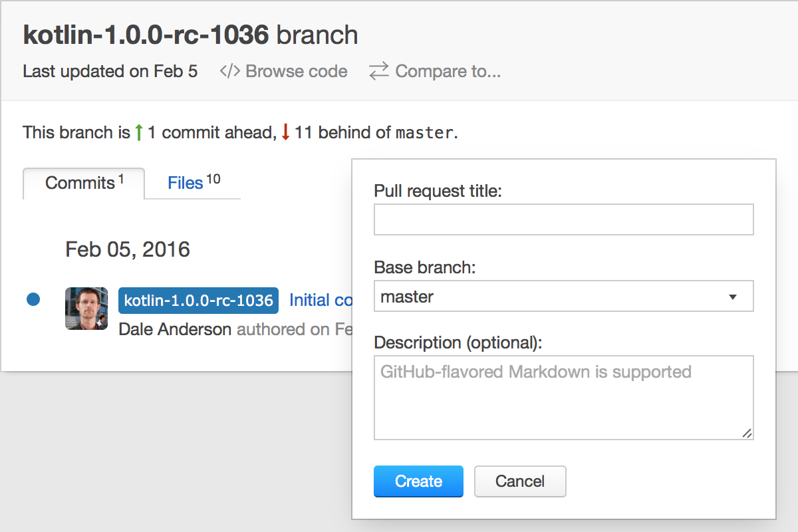Open the Files tab
The image size is (798, 532).
click(193, 183)
